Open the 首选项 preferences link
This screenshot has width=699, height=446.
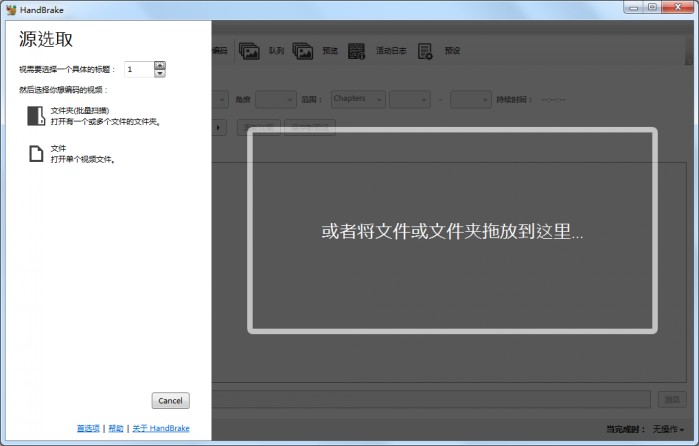point(88,428)
